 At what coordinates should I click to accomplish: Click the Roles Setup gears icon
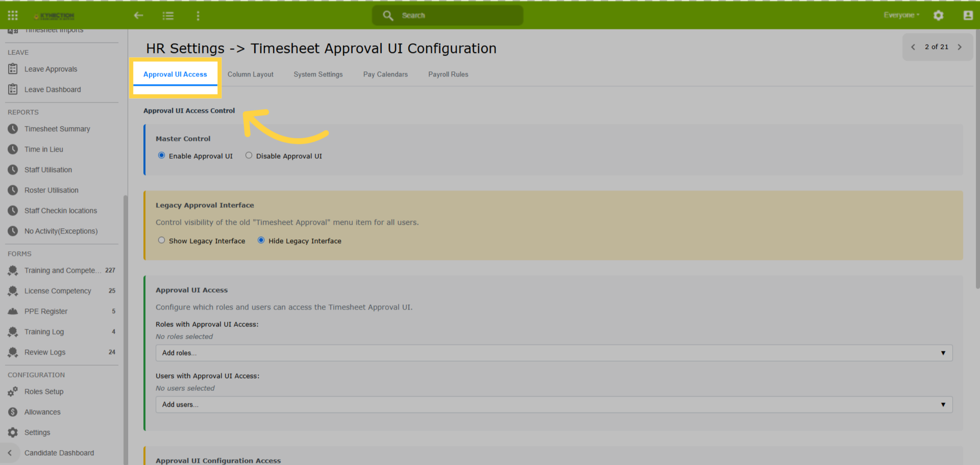coord(13,391)
